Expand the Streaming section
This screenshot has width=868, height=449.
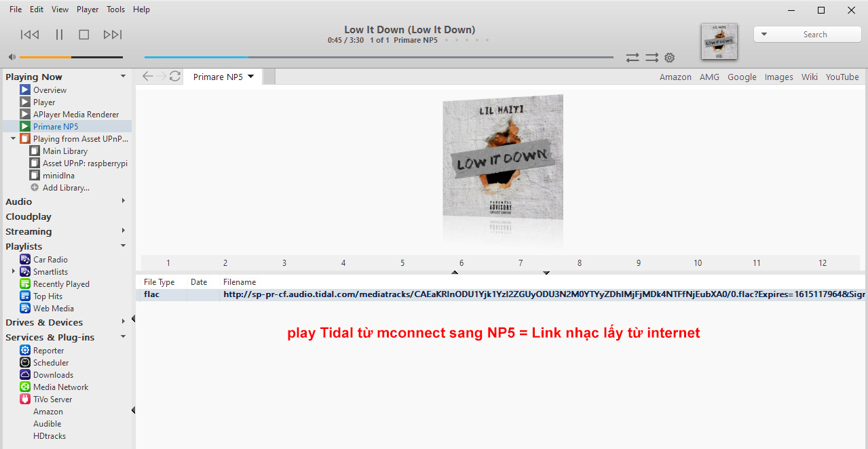(x=123, y=231)
